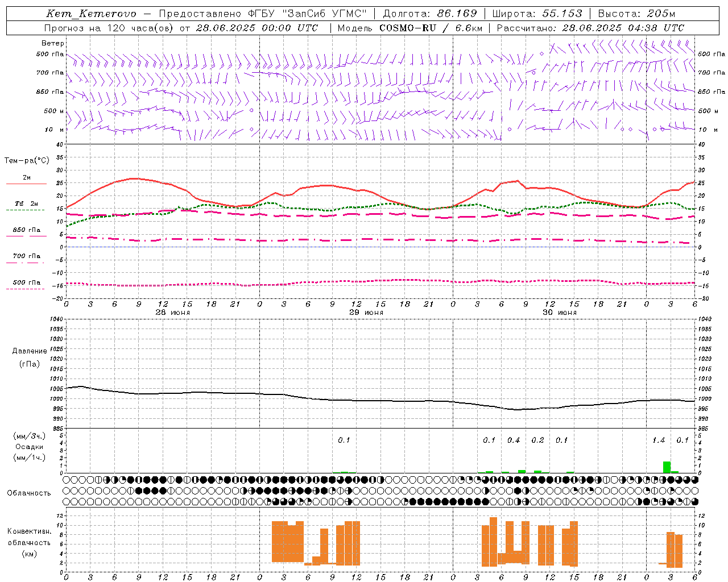
Task: Click the Осадки precipitation label
Action: 30,447
